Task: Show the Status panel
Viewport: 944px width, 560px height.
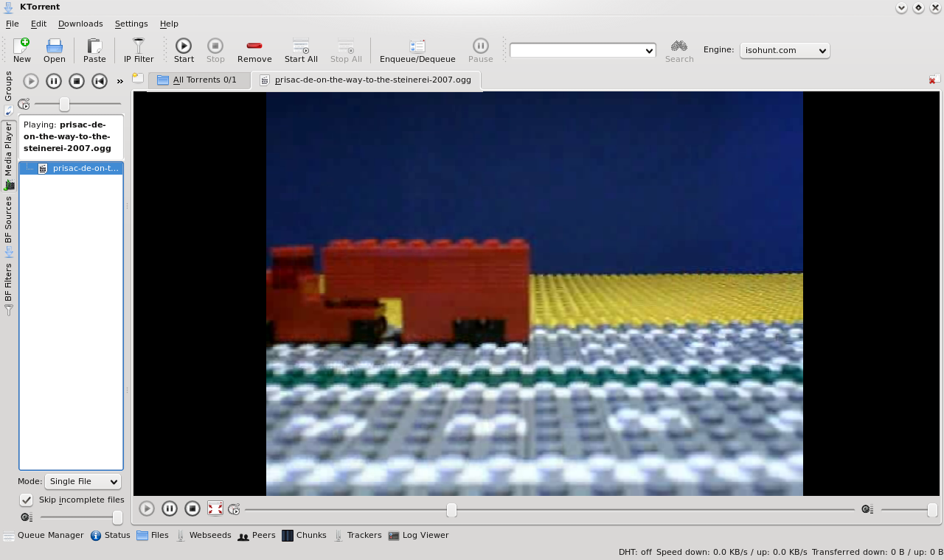Action: [111, 536]
